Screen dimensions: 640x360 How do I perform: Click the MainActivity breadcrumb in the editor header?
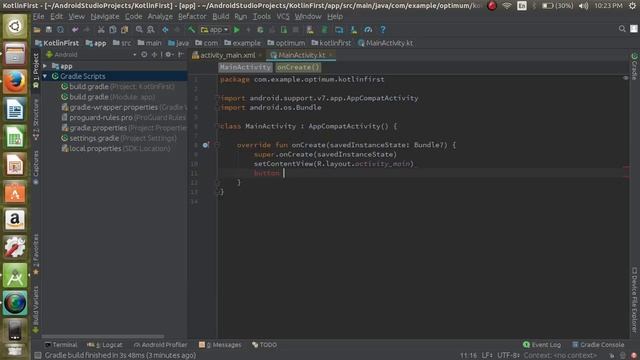(x=245, y=67)
